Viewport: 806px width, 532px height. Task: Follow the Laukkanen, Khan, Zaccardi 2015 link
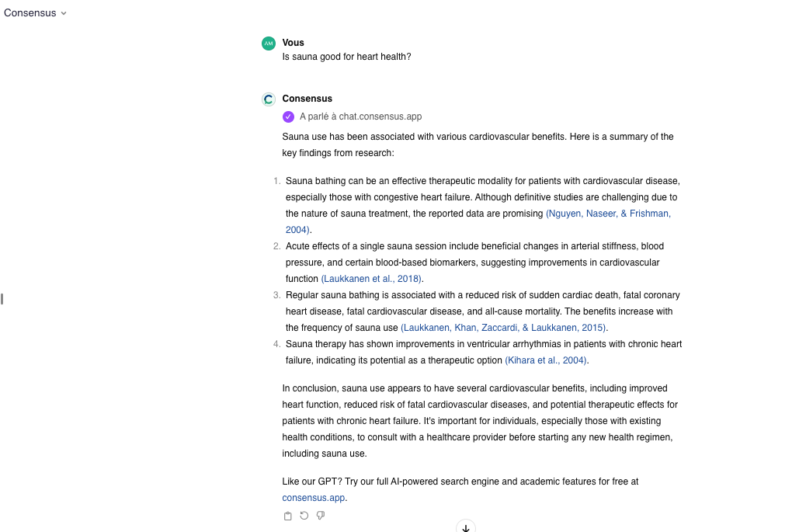pos(503,328)
